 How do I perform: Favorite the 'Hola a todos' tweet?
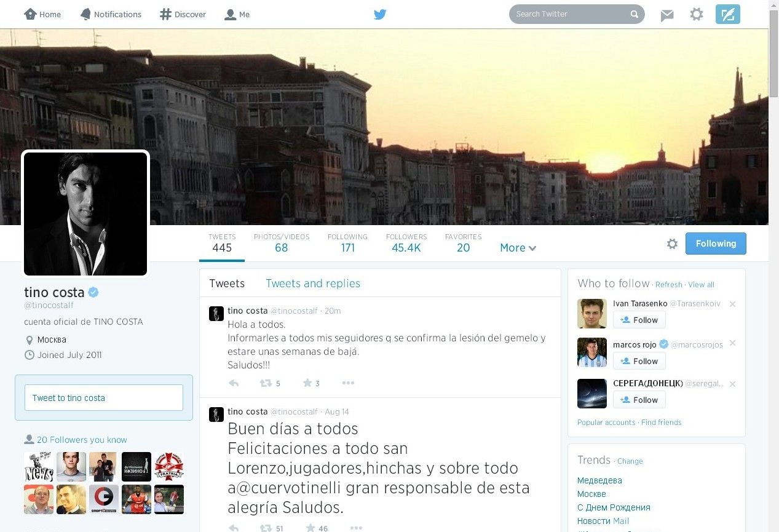coord(307,383)
